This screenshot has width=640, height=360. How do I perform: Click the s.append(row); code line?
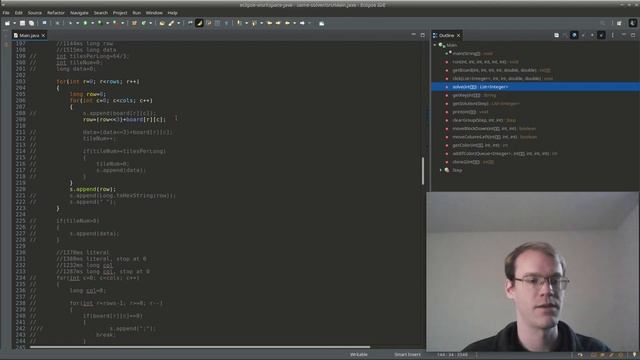(93, 189)
